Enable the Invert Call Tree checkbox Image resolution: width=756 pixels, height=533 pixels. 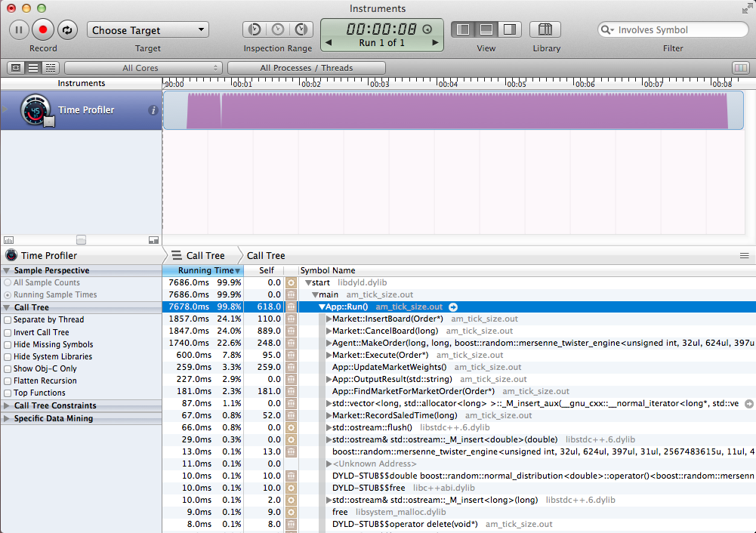pos(9,332)
